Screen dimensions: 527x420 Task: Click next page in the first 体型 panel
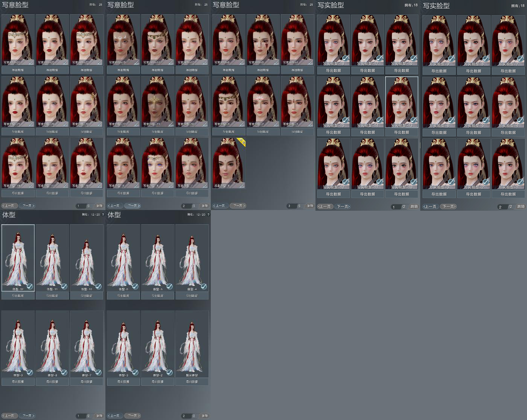27,416
